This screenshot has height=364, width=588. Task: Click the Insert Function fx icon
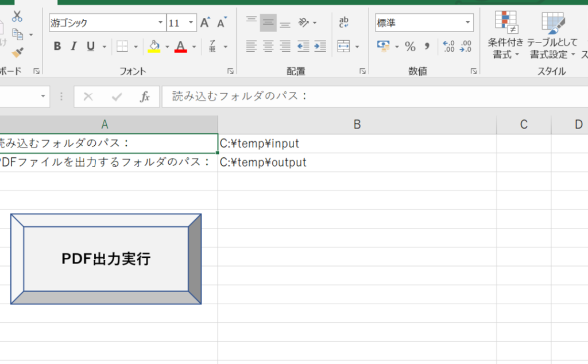(145, 97)
